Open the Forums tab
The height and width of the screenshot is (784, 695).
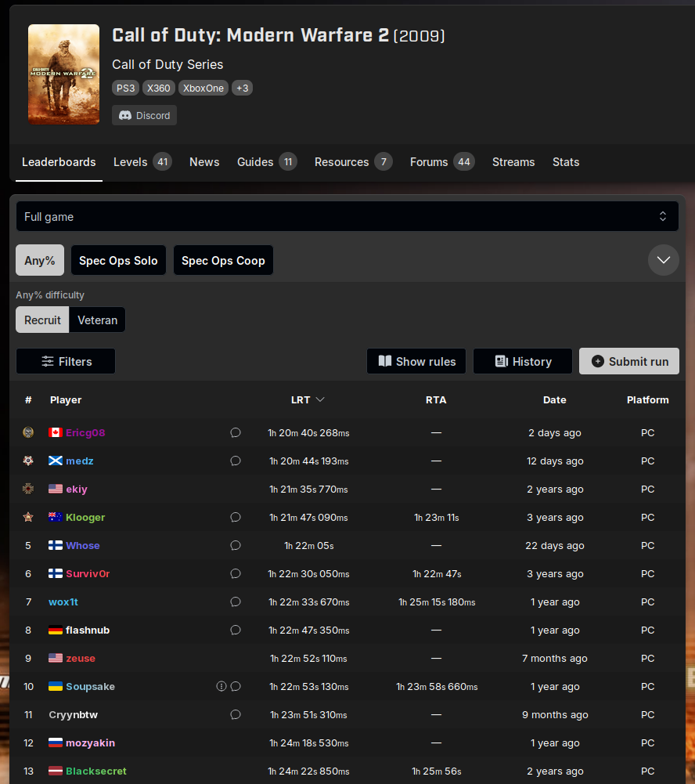point(442,162)
